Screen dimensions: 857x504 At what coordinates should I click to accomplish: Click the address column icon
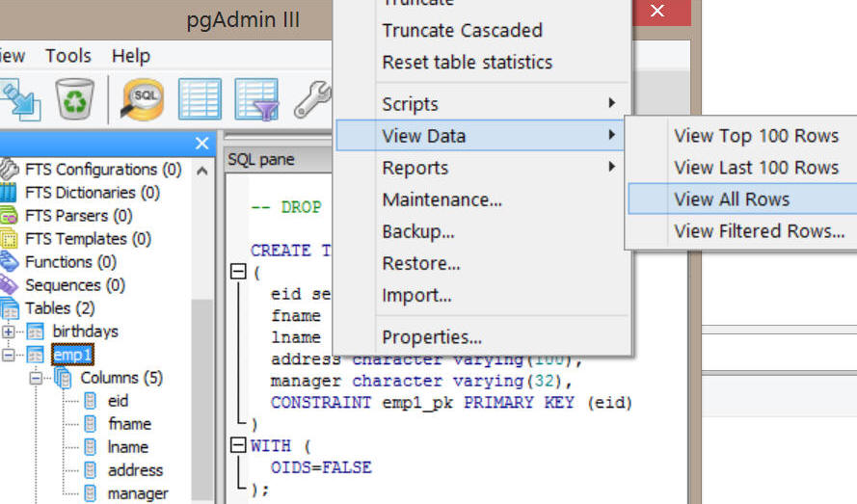(91, 470)
